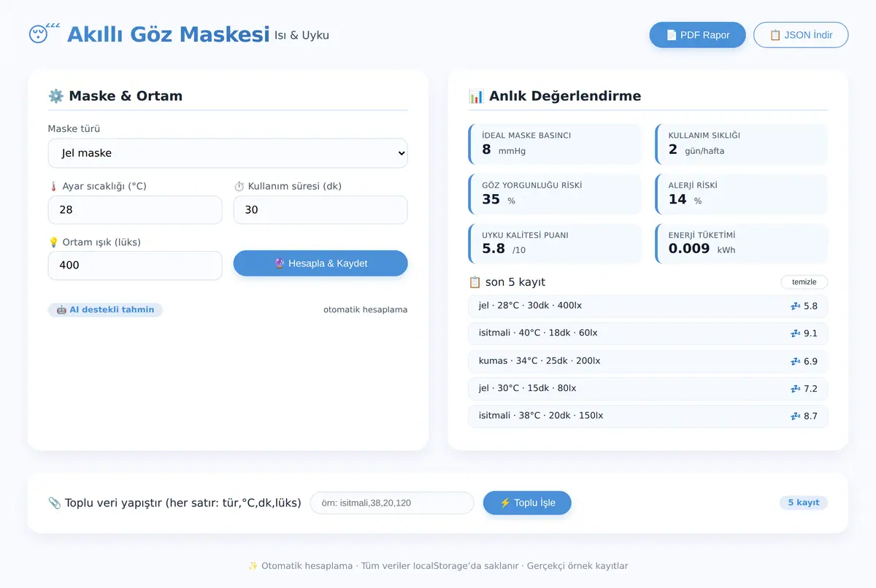Click the 'AI destekli tahmin' badge
This screenshot has width=876, height=588.
click(105, 310)
